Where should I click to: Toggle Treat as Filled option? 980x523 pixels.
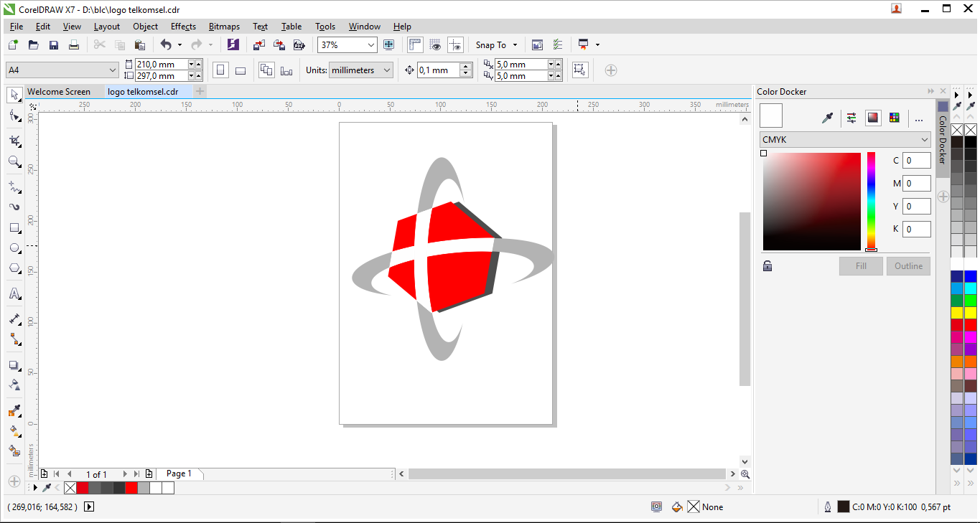click(x=580, y=70)
